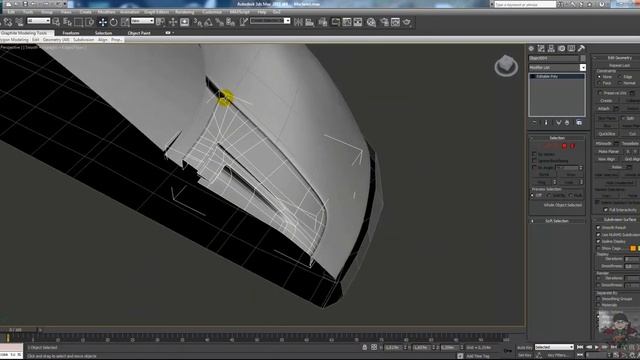Click Pin Stack icon below modifier stack
This screenshot has width=640, height=360.
[x=535, y=123]
